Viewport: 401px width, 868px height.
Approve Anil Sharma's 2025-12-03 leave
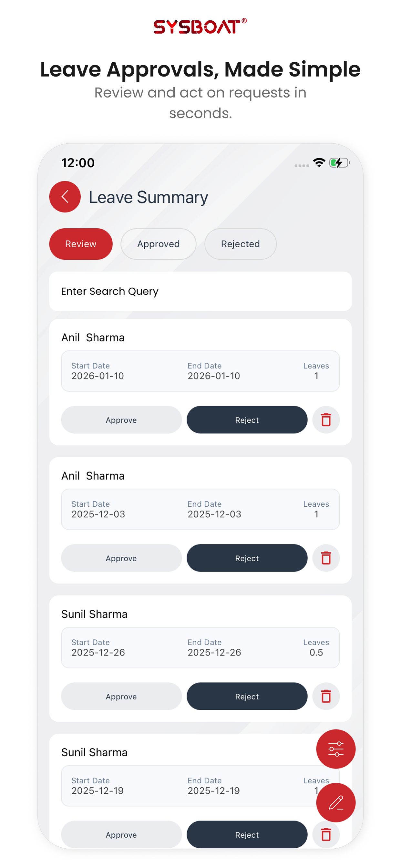coord(121,558)
